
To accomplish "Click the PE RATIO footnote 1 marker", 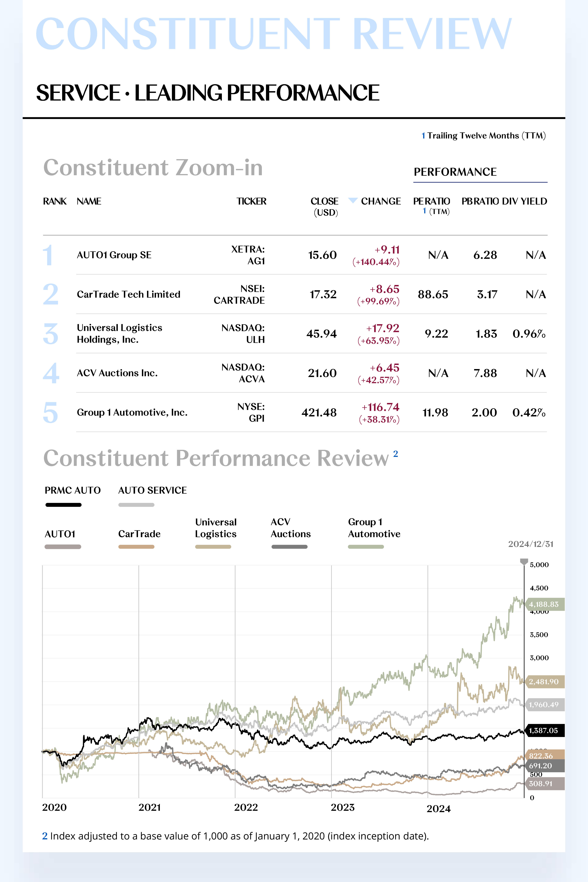I will (x=424, y=211).
